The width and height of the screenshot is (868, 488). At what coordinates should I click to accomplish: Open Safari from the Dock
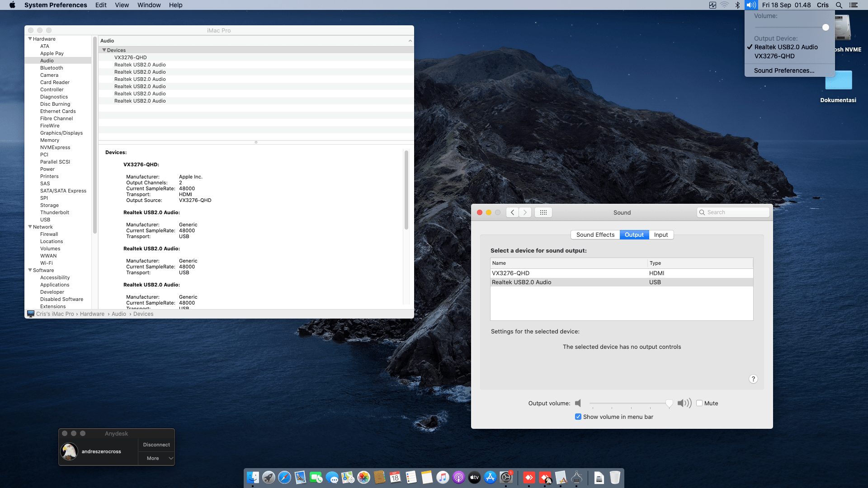pos(284,477)
